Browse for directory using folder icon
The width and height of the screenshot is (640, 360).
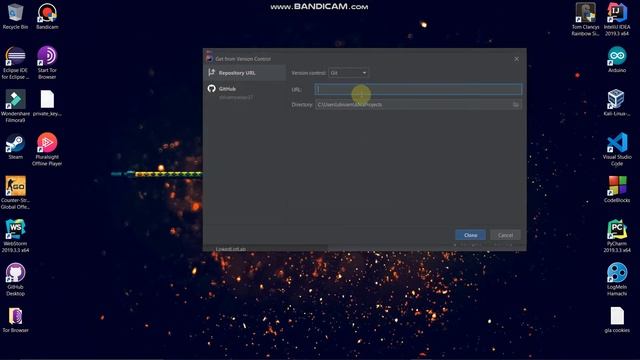click(516, 105)
